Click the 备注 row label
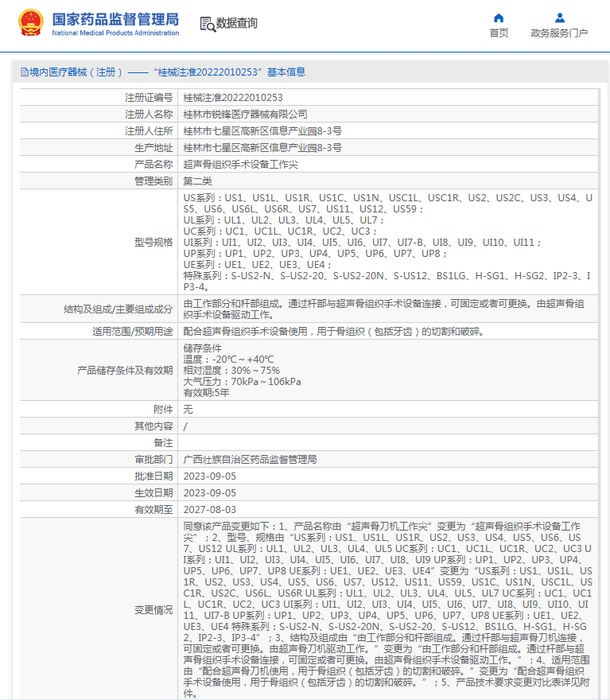The image size is (610, 700). point(163,443)
